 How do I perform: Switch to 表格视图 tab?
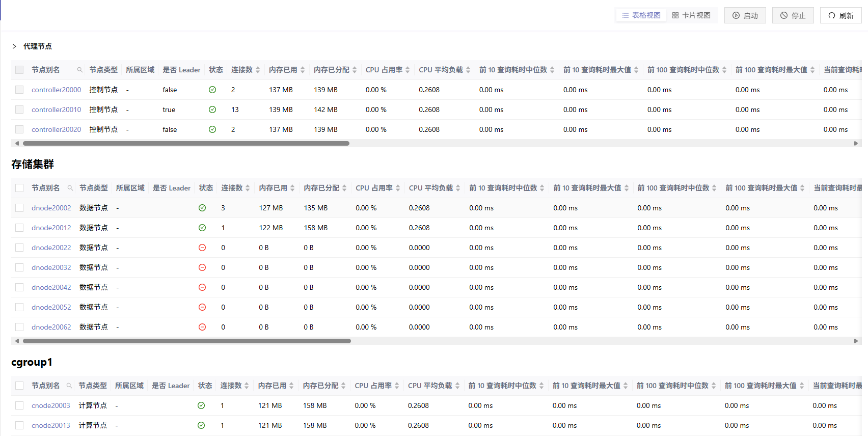click(x=641, y=15)
